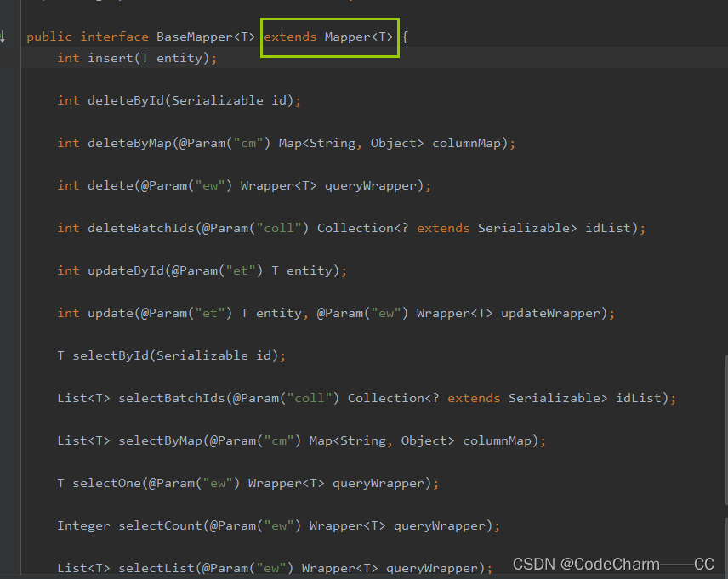Click the selectBatchIds method name
This screenshot has height=579, width=728.
tap(172, 398)
